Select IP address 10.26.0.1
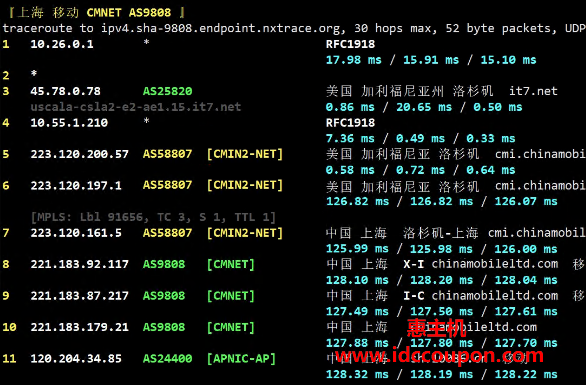Viewport: 586px width, 385px height. [62, 44]
